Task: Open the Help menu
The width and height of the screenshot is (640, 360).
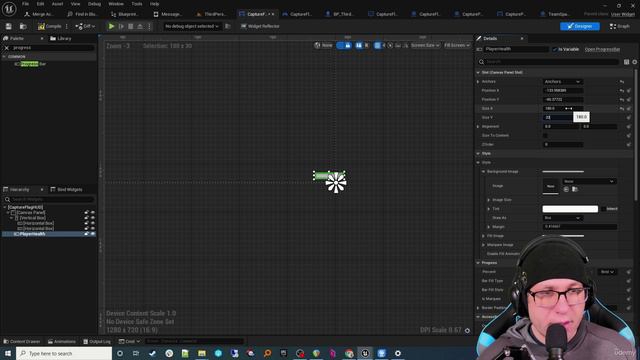Action: click(x=154, y=4)
